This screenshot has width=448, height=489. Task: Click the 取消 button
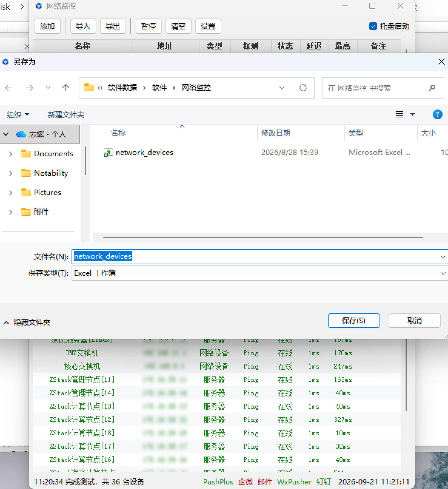point(414,321)
